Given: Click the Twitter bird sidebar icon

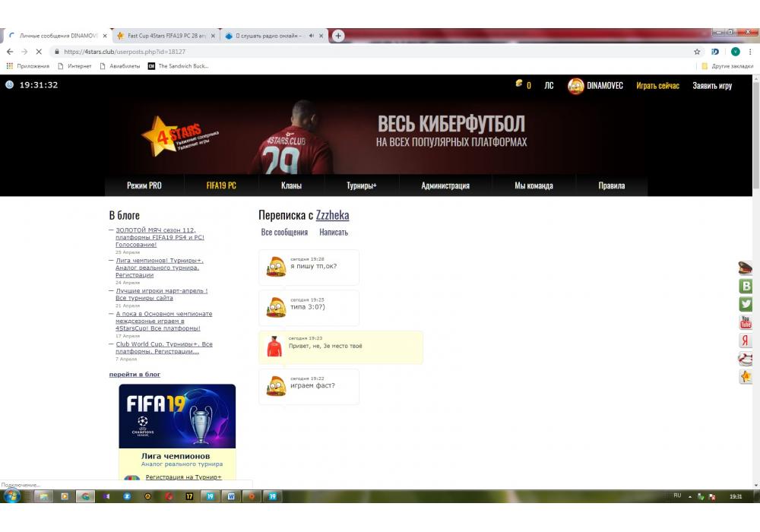Looking at the screenshot, I should (x=746, y=304).
